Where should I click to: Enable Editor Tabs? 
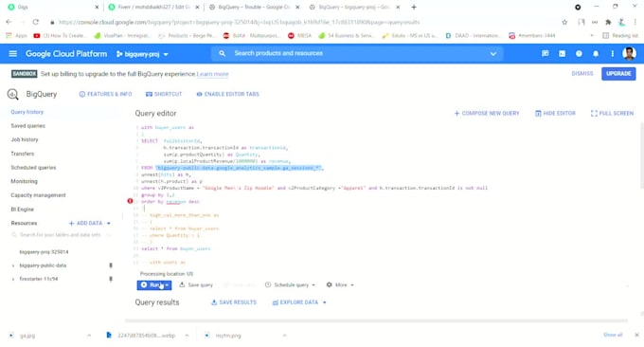(227, 94)
